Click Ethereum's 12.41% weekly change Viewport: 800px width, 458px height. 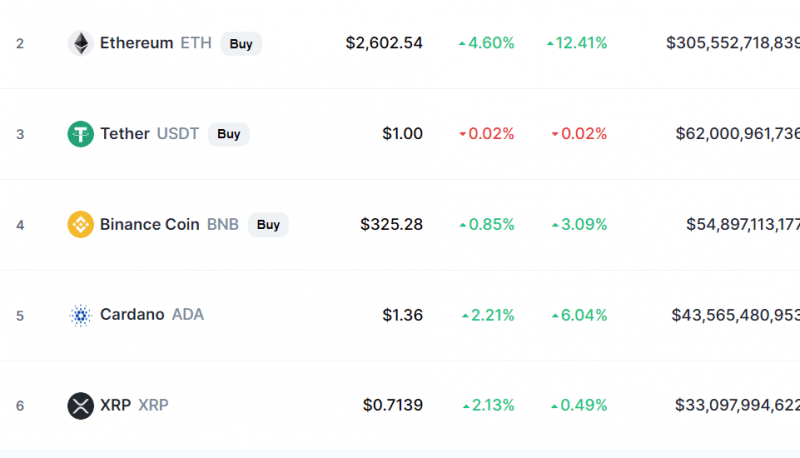[x=577, y=43]
